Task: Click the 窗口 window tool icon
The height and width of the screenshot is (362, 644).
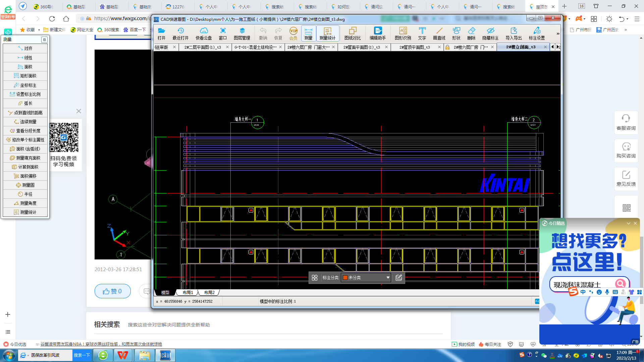Action: pos(223,34)
